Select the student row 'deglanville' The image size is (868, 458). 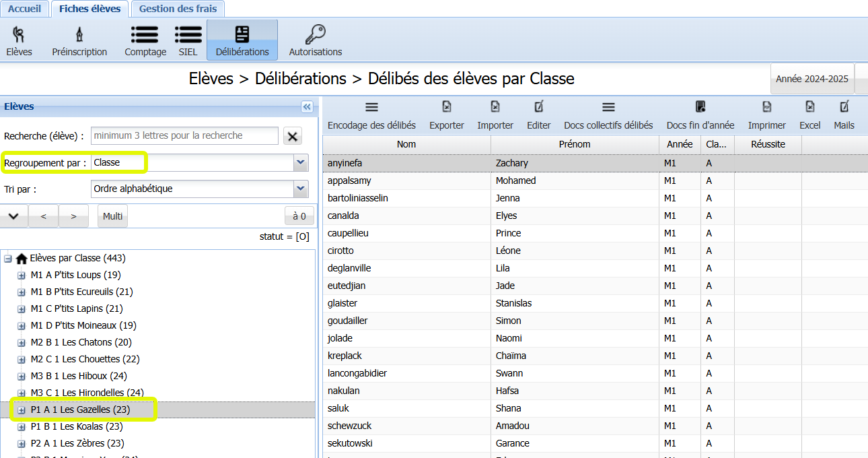pos(595,268)
